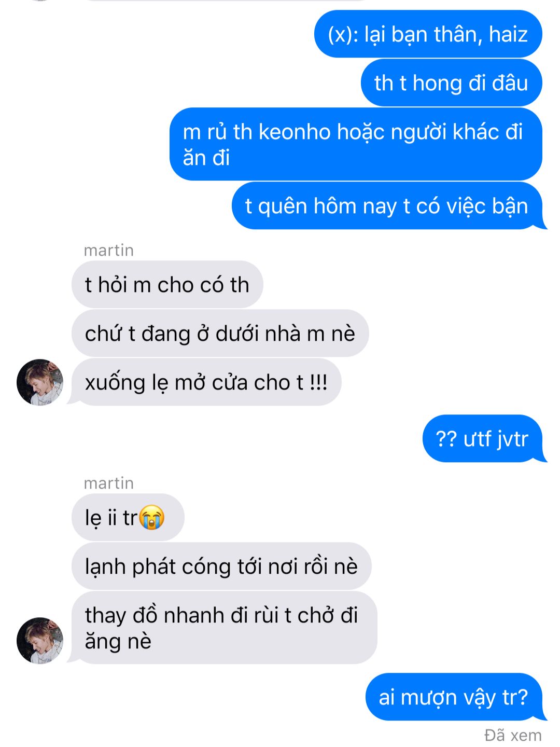Tap bubble 'chứ t đang ở dưới nhà m nè'
This screenshot has width=560, height=747.
(x=220, y=334)
